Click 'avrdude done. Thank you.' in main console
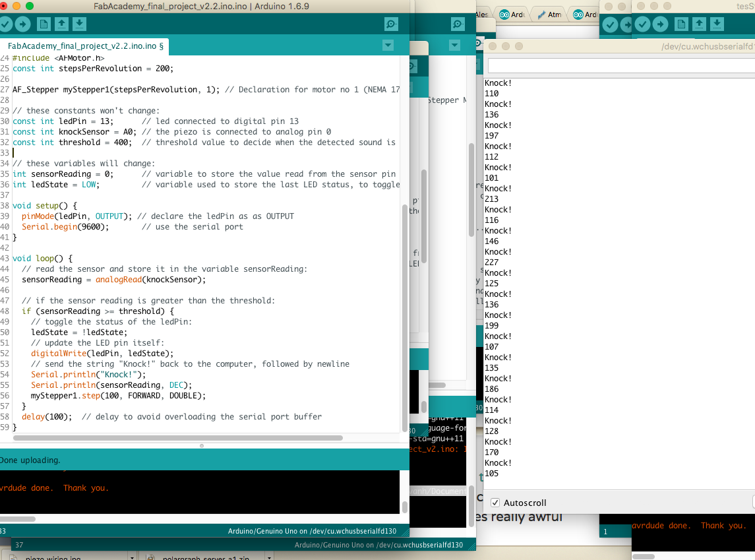 pyautogui.click(x=55, y=487)
